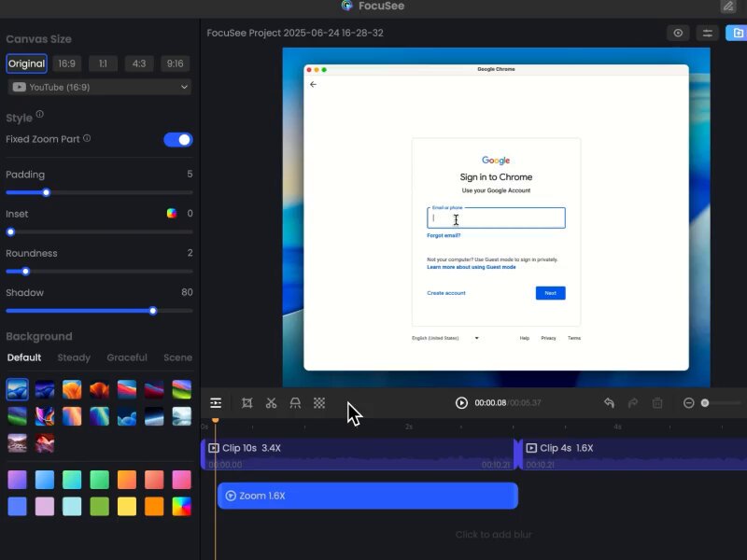Open the adjustments sliders icon
The image size is (747, 560).
pos(707,33)
